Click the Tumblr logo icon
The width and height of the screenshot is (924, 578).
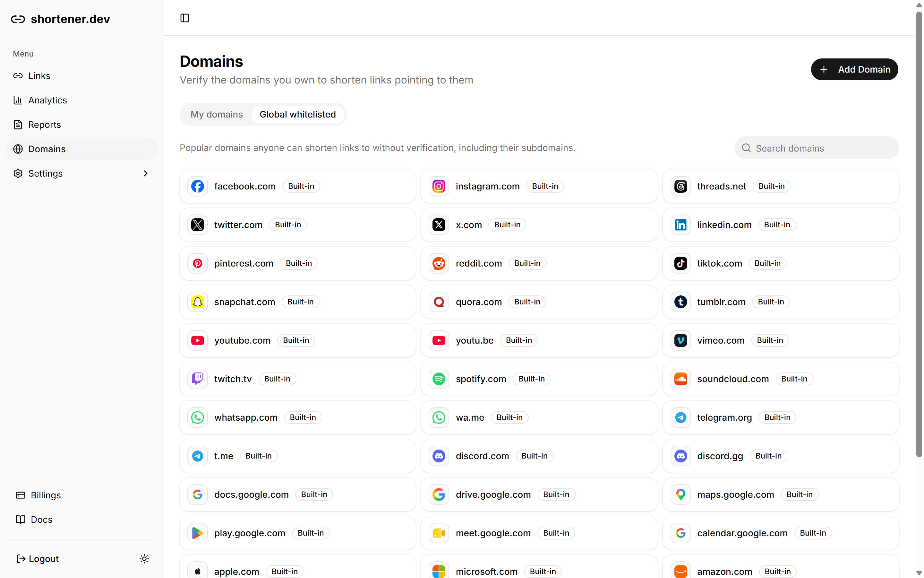click(680, 302)
